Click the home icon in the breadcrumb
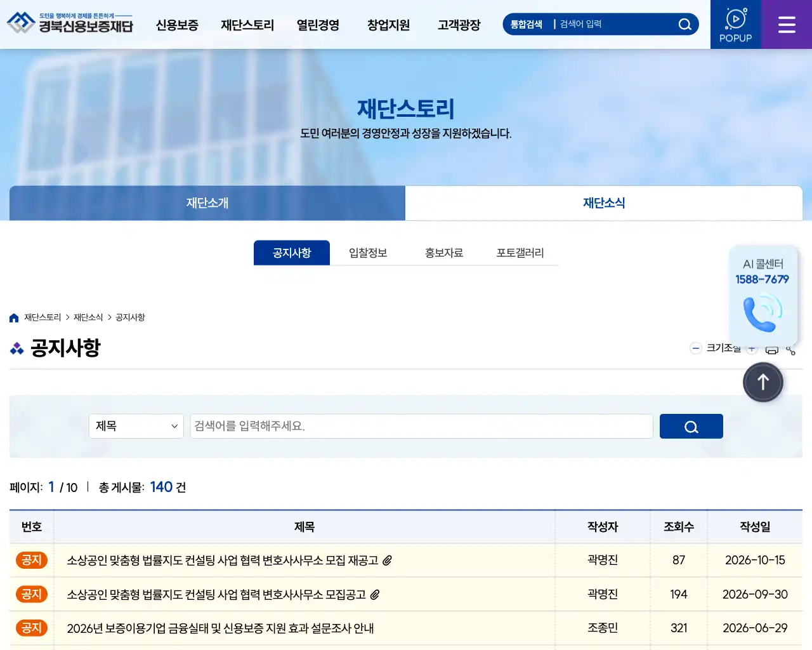This screenshot has width=812, height=650. pyautogui.click(x=14, y=317)
